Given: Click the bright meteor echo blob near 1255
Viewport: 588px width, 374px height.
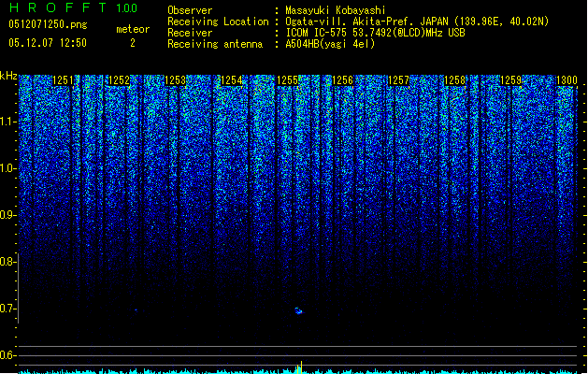Looking at the screenshot, I should pyautogui.click(x=298, y=310).
